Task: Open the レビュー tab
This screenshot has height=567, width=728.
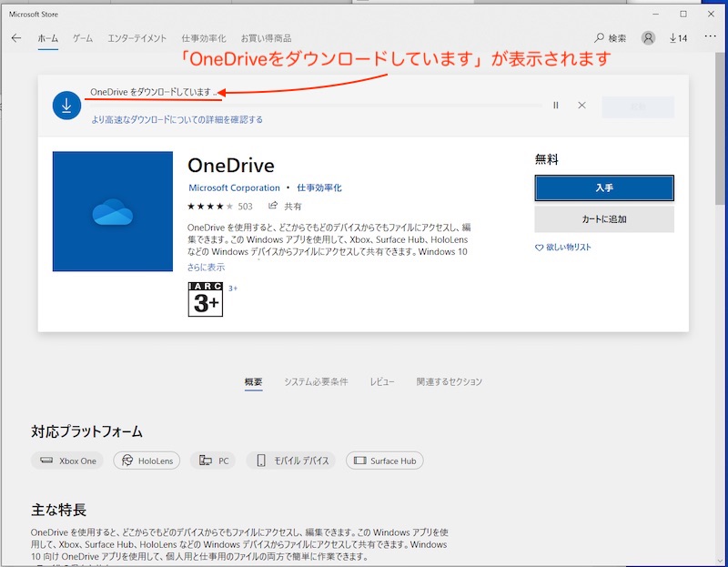Action: (x=382, y=381)
